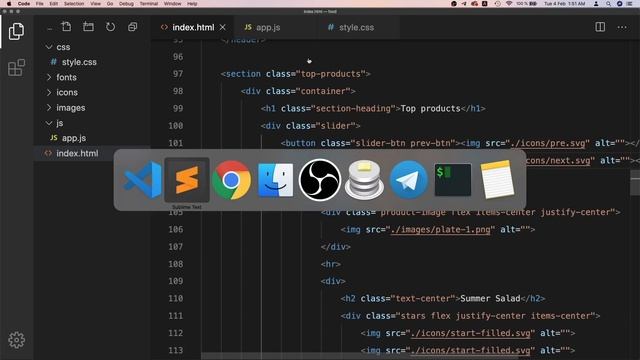Open the Selection menu

tap(74, 4)
